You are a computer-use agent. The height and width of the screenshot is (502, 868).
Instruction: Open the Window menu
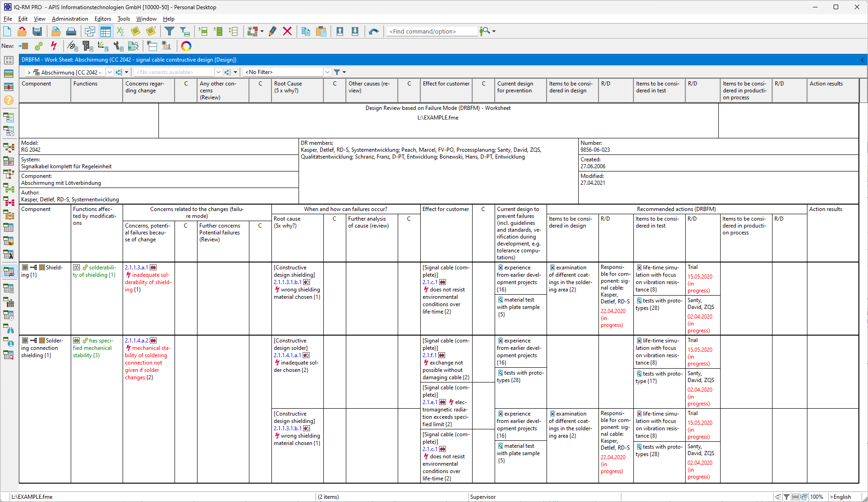146,19
